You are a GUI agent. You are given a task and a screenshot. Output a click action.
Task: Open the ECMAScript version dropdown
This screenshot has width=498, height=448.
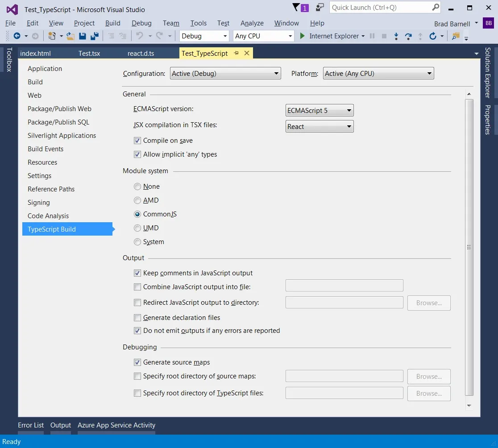(x=320, y=111)
